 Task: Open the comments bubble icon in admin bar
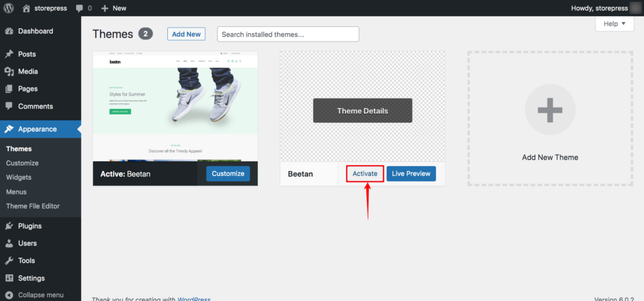click(80, 8)
